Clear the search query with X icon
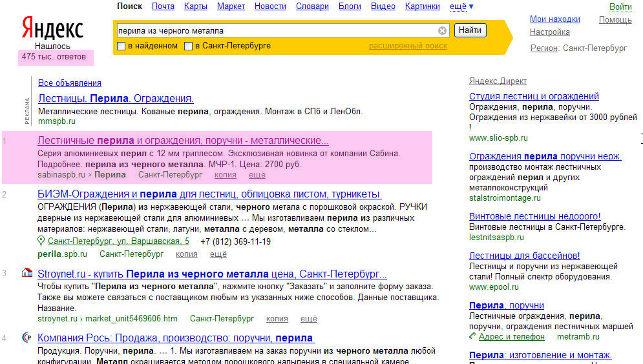 442,31
